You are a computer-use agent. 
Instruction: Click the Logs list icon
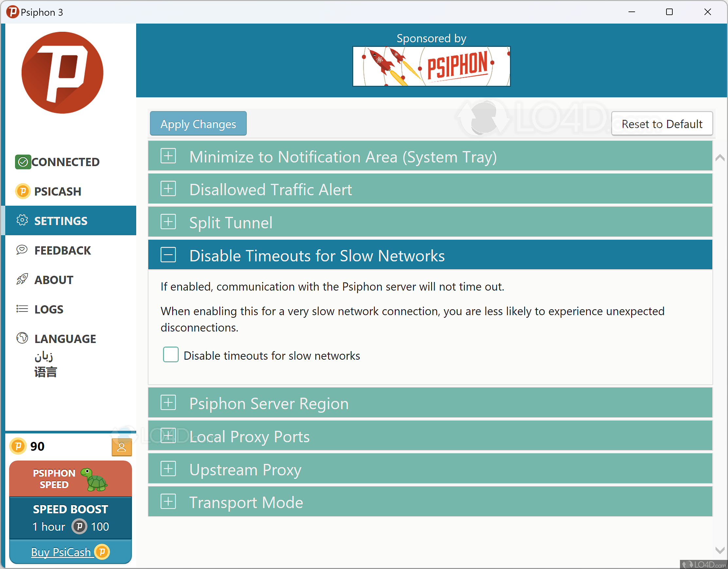22,309
